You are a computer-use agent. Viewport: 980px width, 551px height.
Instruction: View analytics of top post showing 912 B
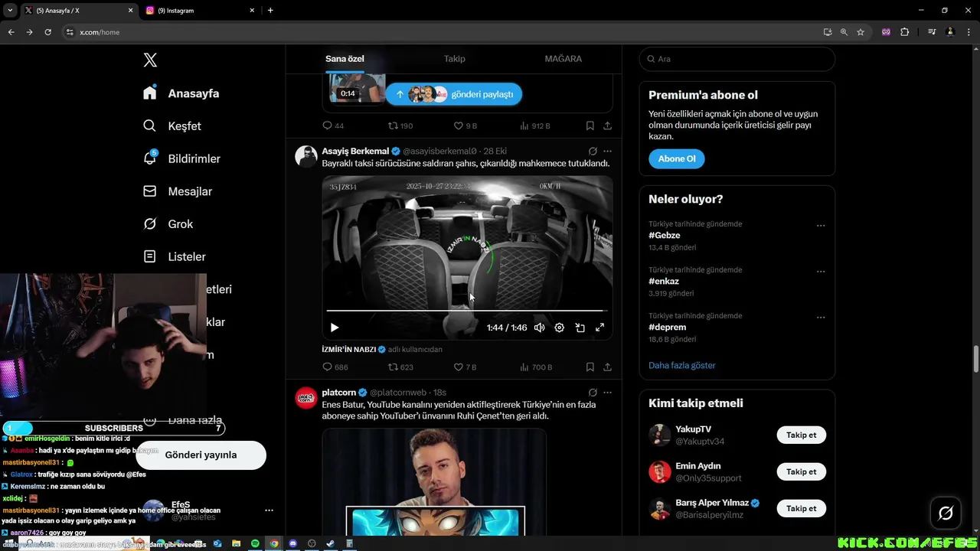(534, 126)
